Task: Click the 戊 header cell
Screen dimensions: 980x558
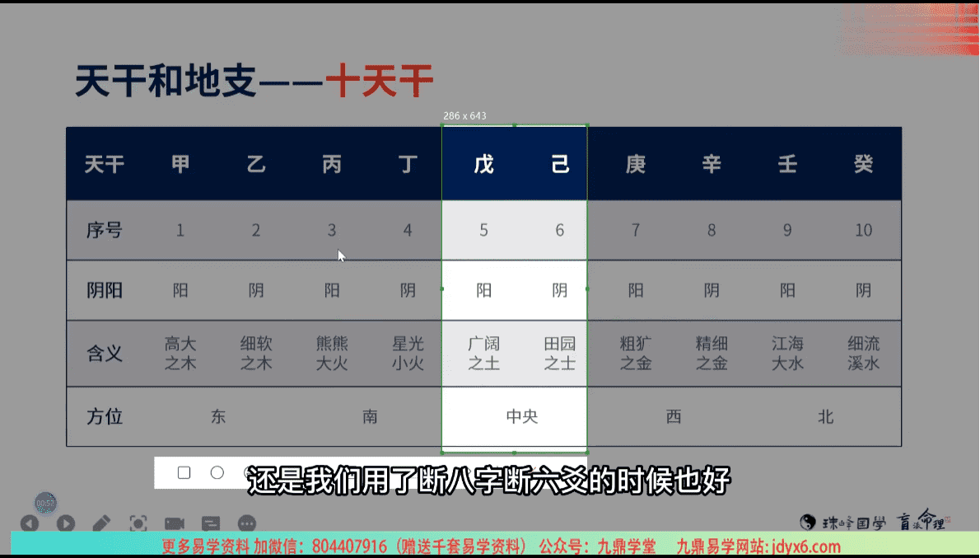Action: tap(483, 164)
